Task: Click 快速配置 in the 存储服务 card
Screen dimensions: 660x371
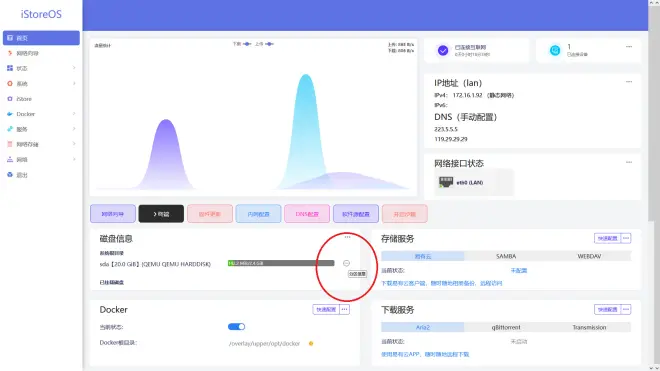Action: click(607, 238)
